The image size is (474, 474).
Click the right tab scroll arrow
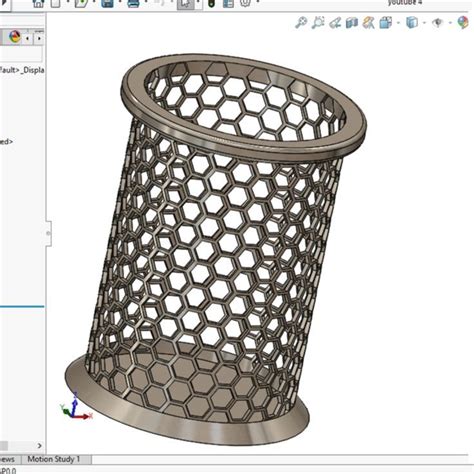[39, 39]
